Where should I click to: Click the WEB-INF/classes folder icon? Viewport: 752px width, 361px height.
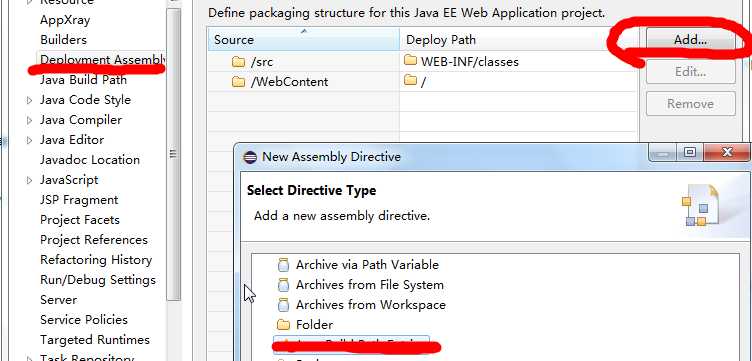pyautogui.click(x=410, y=60)
